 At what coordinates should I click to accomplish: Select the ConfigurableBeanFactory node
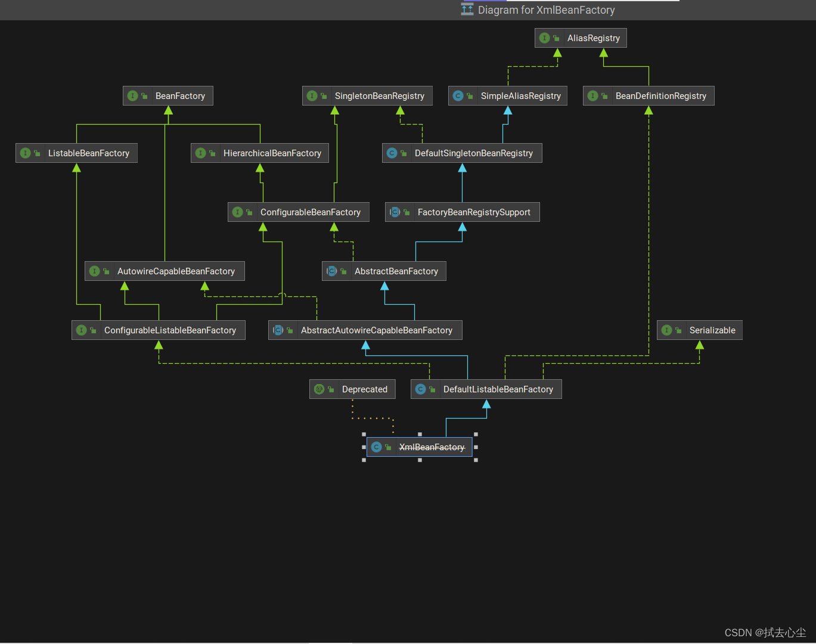299,212
